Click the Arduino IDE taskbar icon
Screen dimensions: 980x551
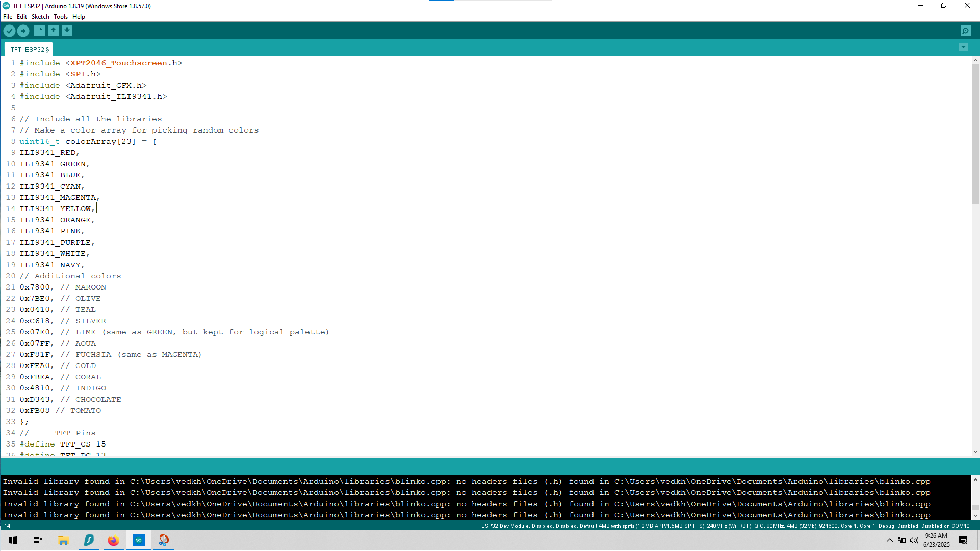tap(139, 540)
